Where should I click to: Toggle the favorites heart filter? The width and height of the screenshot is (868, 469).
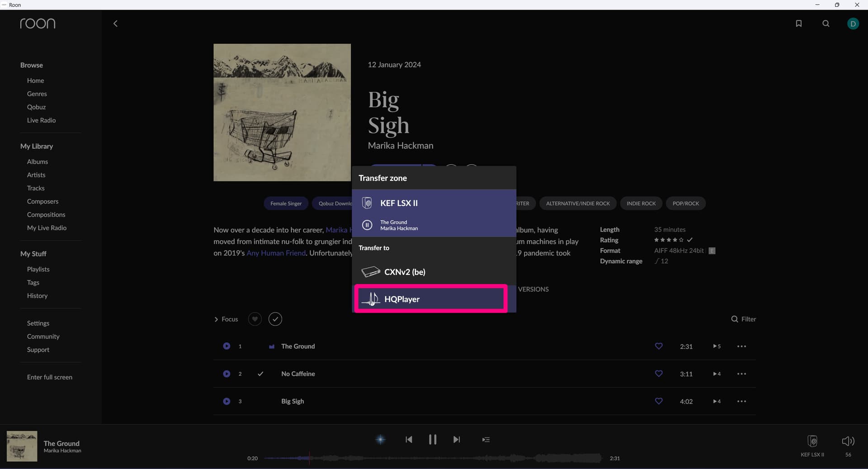[x=255, y=319]
